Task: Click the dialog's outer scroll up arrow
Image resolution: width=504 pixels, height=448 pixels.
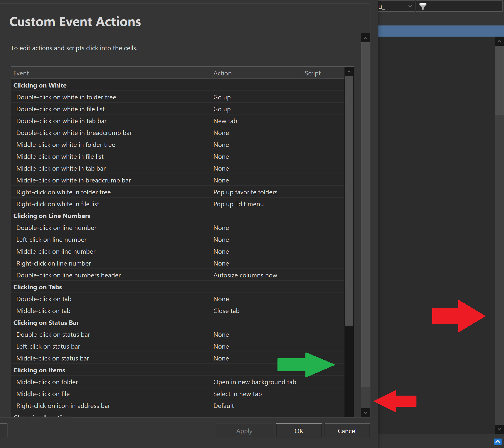Action: tap(366, 38)
